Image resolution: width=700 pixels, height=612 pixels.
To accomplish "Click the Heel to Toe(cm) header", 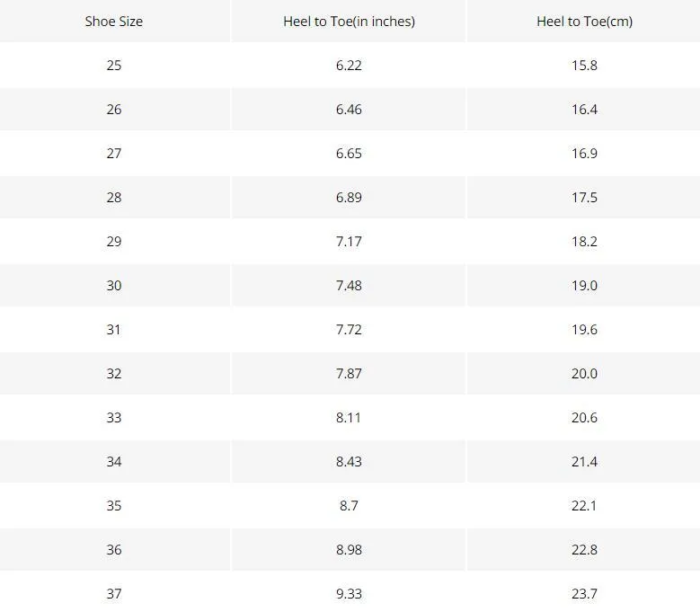I will pos(584,22).
